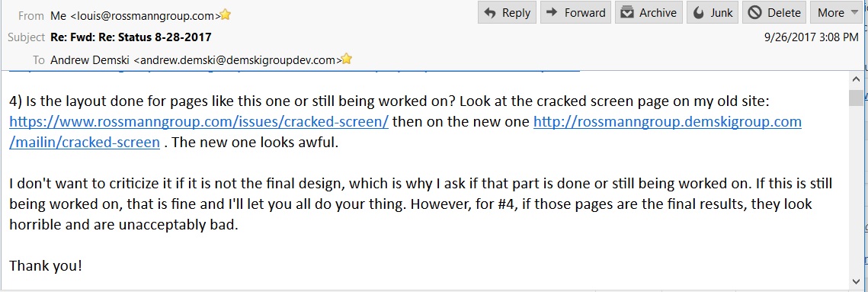The width and height of the screenshot is (868, 292).
Task: Click the Forward button label
Action: tap(585, 13)
